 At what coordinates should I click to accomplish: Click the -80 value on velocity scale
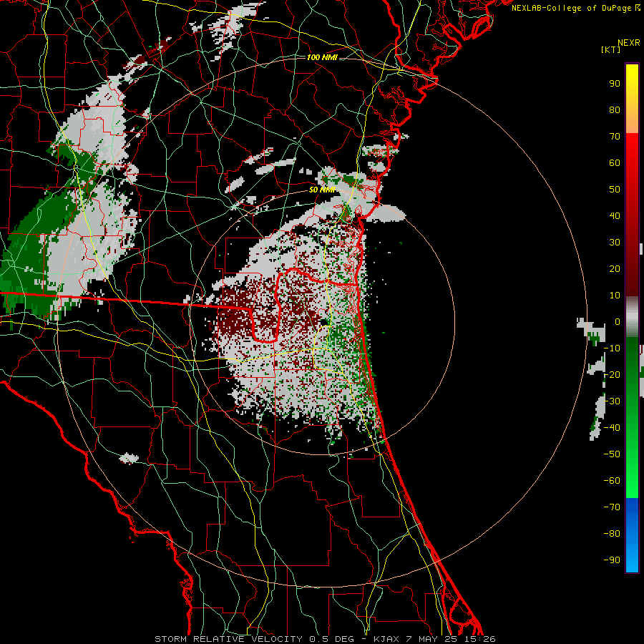[x=612, y=534]
